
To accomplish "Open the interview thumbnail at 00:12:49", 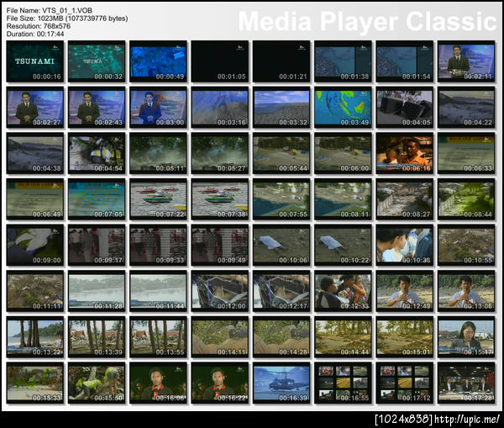I will (405, 291).
